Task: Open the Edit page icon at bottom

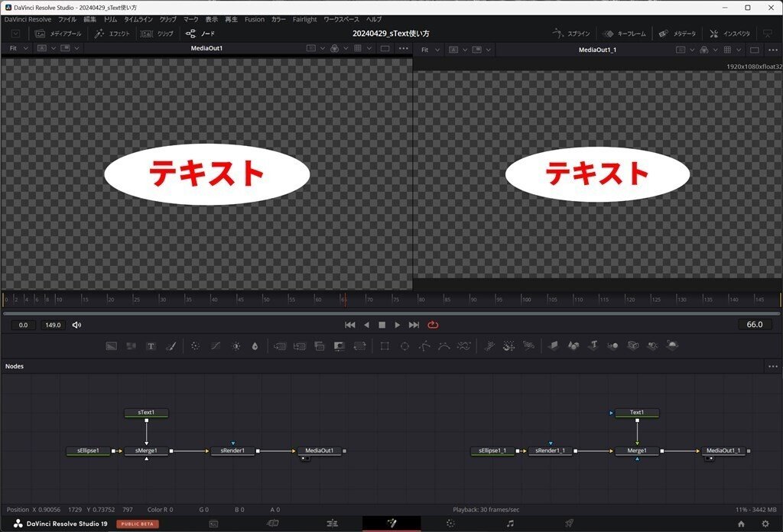Action: [332, 524]
